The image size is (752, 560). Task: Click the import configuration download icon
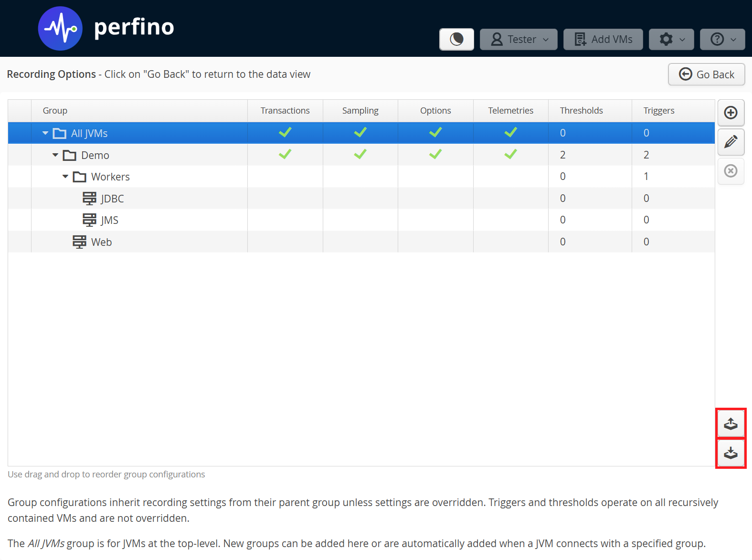[731, 453]
